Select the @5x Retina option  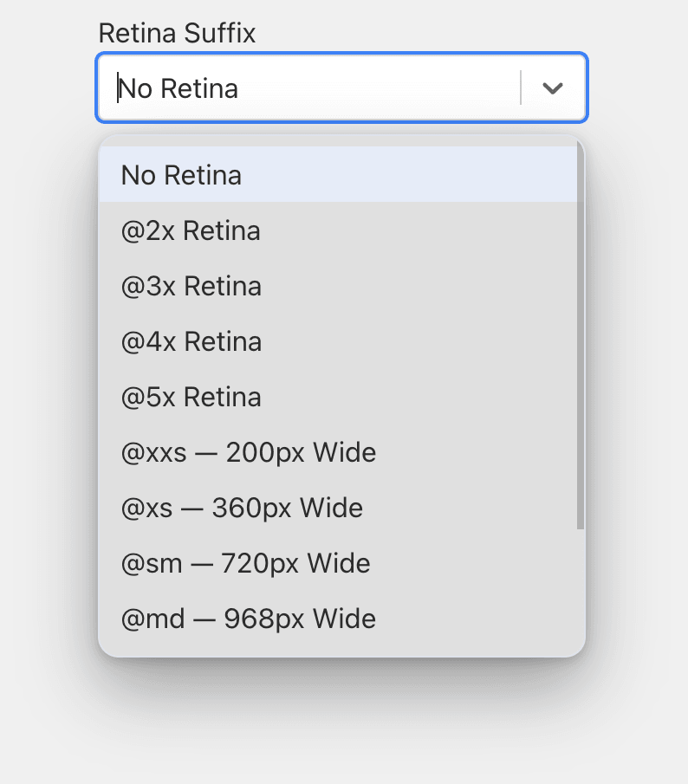(191, 397)
